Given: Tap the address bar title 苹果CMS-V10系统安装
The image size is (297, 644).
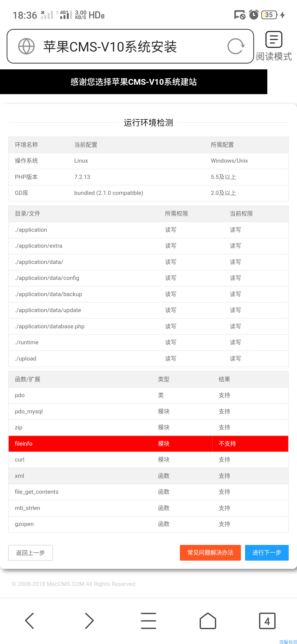Looking at the screenshot, I should [110, 46].
